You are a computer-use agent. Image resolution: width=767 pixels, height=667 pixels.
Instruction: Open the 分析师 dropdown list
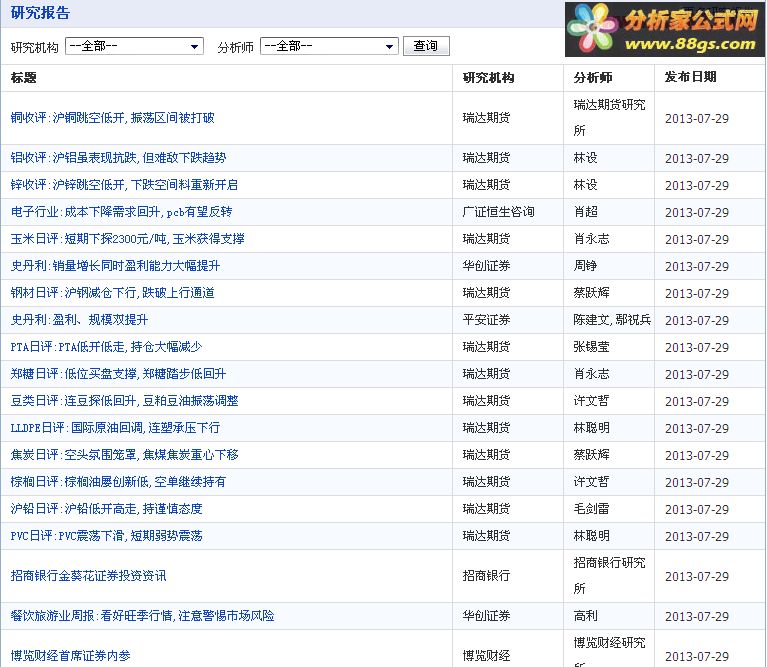tap(329, 46)
